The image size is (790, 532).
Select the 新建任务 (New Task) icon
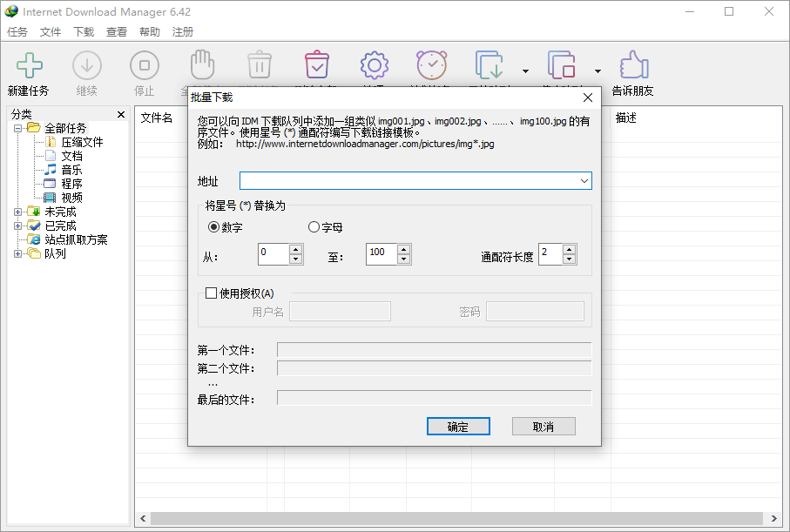point(30,65)
